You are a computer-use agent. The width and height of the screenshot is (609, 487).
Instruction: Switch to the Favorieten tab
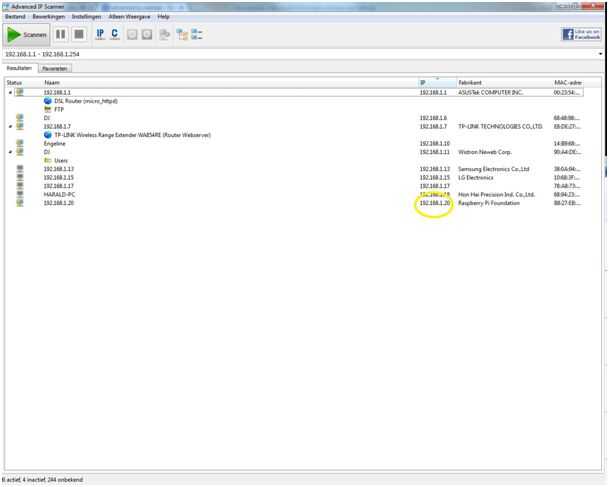coord(55,69)
